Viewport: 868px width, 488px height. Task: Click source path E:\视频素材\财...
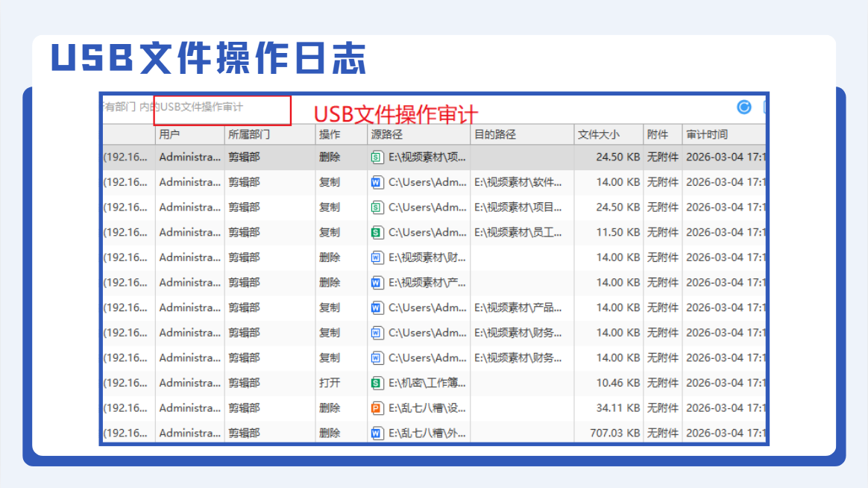pos(427,257)
